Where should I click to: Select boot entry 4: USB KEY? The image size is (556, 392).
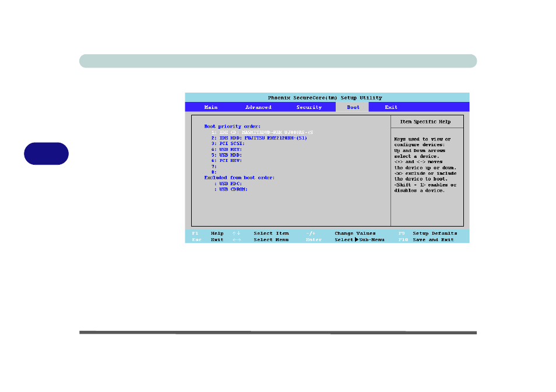coord(226,149)
